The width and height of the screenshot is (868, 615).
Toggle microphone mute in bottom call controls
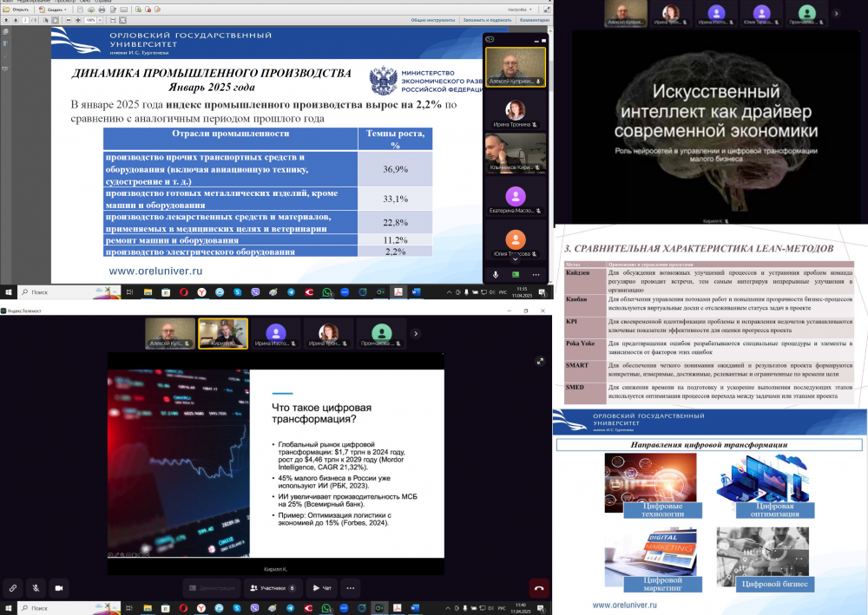(x=36, y=587)
